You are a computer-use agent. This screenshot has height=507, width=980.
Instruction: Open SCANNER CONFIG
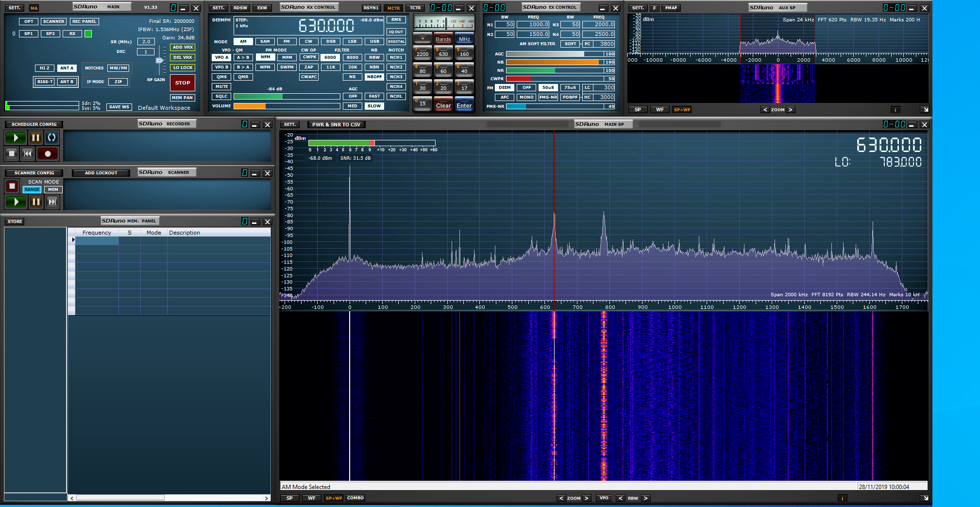(x=34, y=173)
